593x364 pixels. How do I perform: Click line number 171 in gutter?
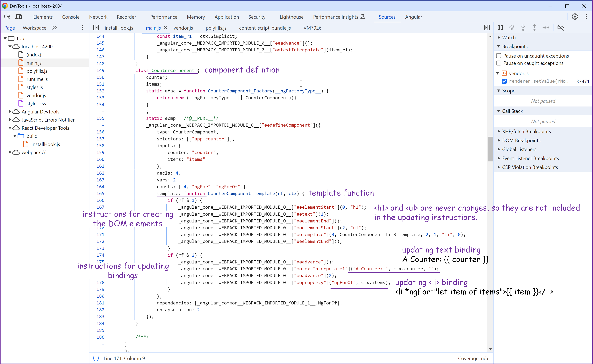(100, 235)
